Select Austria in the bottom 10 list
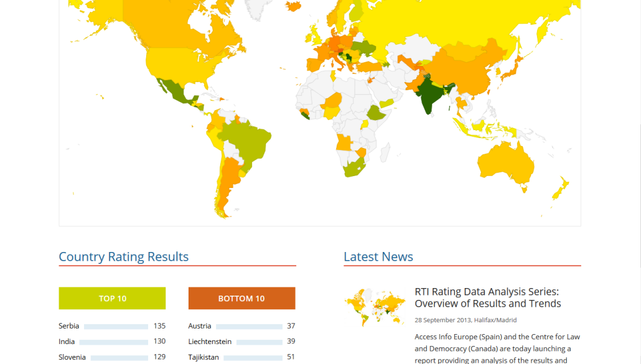Image resolution: width=641 pixels, height=364 pixels. click(200, 326)
